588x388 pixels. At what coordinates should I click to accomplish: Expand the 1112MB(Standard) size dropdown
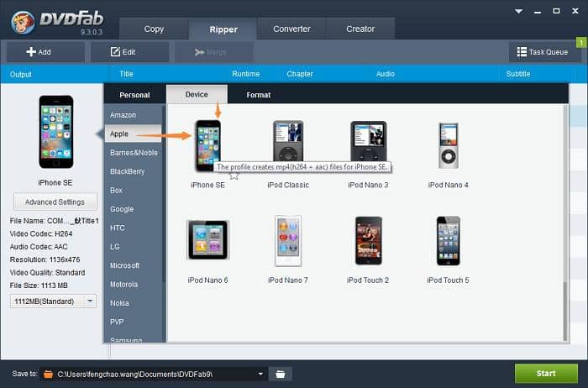click(x=90, y=301)
